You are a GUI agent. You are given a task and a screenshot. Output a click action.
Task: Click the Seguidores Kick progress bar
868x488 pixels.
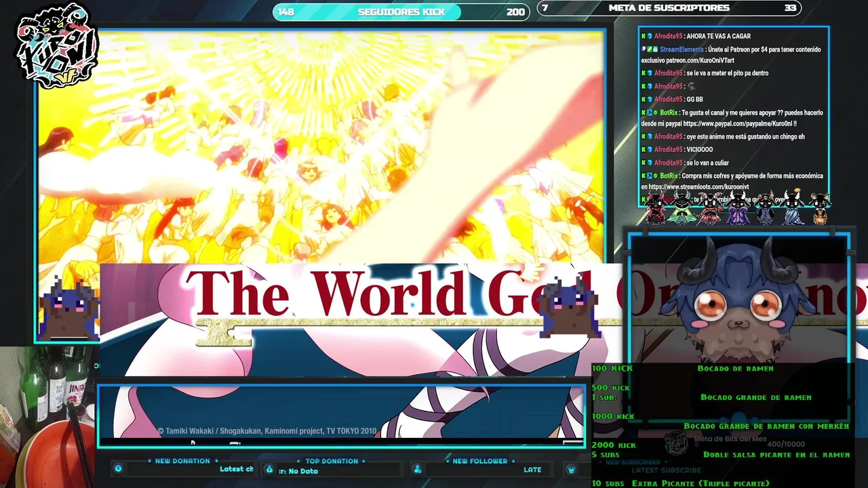[x=401, y=12]
